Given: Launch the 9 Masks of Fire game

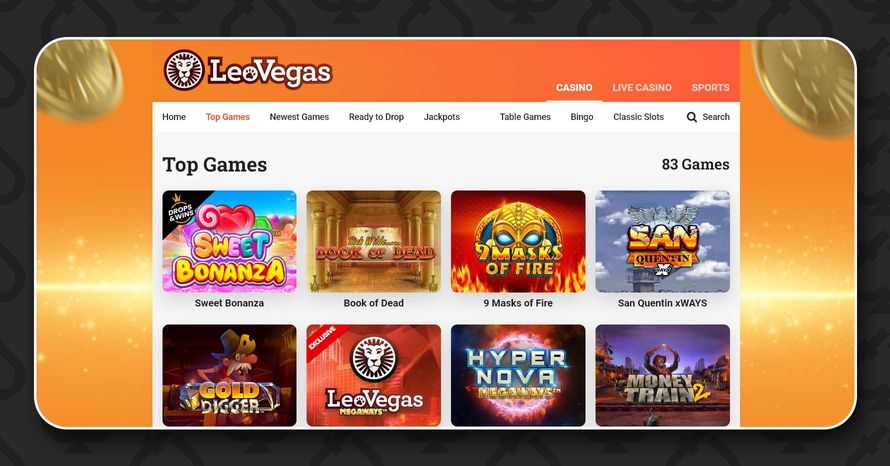Looking at the screenshot, I should pos(518,241).
